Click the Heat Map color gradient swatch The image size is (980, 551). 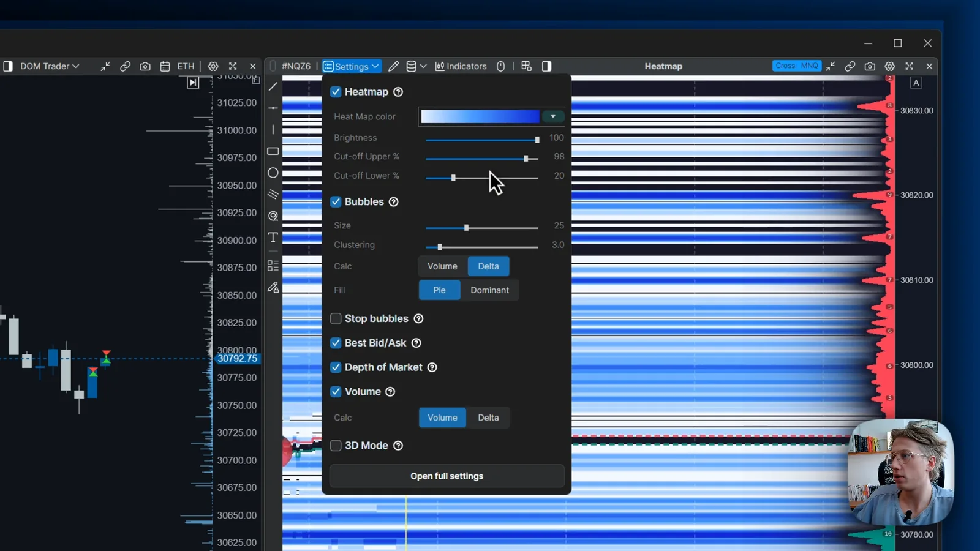(480, 116)
